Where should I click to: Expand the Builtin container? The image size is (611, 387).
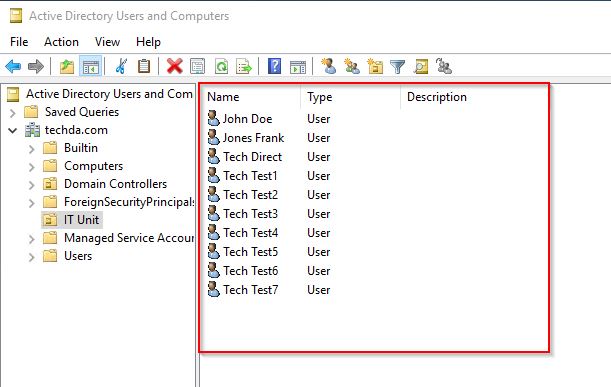(32, 149)
